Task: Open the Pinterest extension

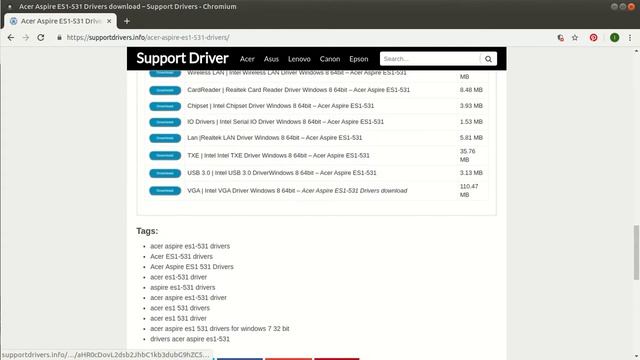Action: (x=593, y=38)
